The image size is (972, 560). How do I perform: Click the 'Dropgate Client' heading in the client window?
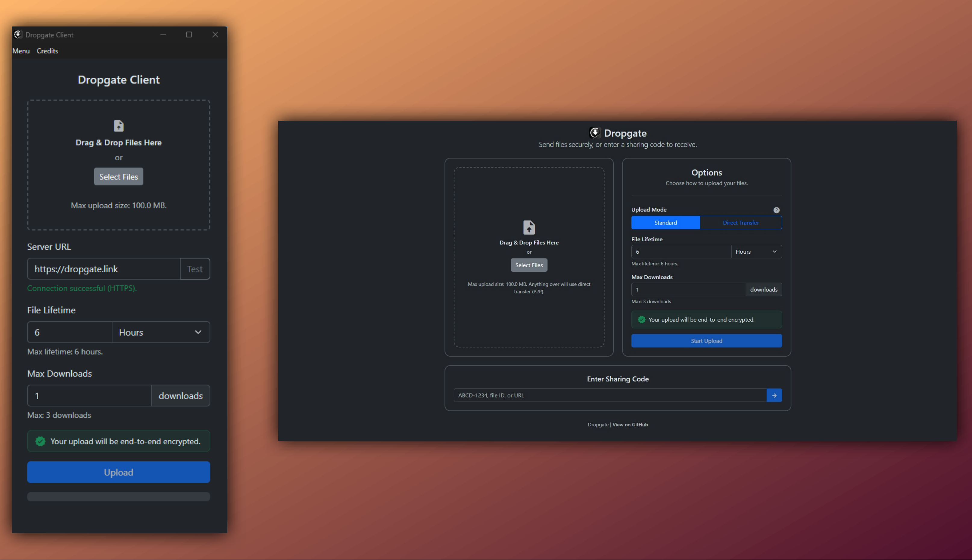click(x=119, y=80)
